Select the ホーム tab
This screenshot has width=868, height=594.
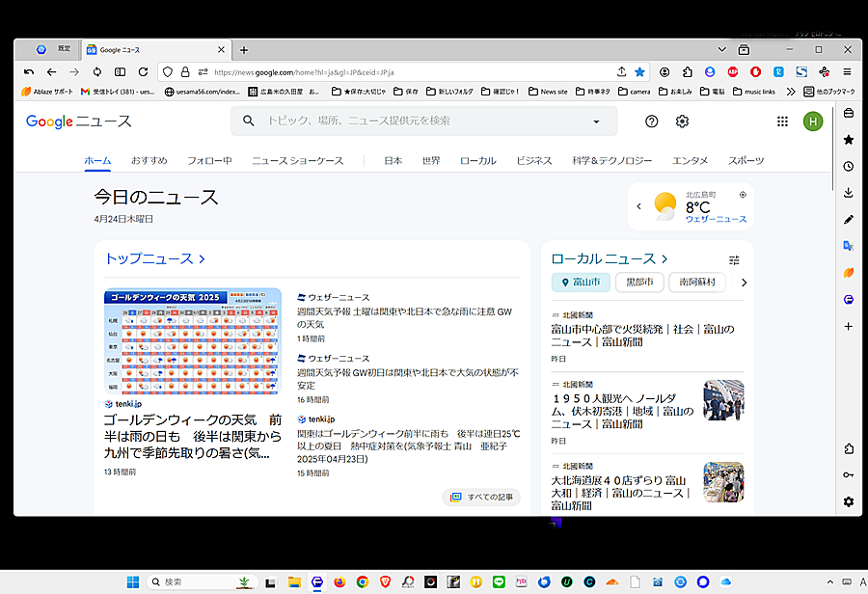[97, 160]
